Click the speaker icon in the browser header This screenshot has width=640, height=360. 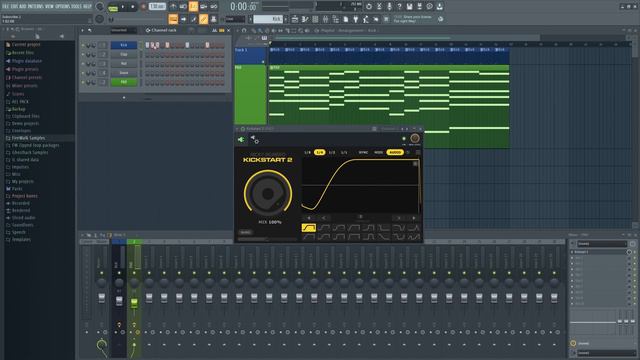point(62,36)
